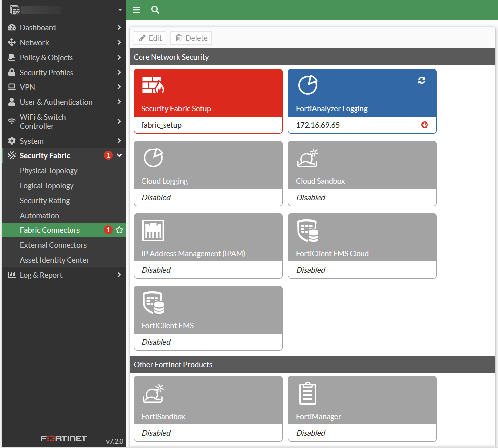The width and height of the screenshot is (498, 448).
Task: Click the Delete button
Action: click(191, 38)
